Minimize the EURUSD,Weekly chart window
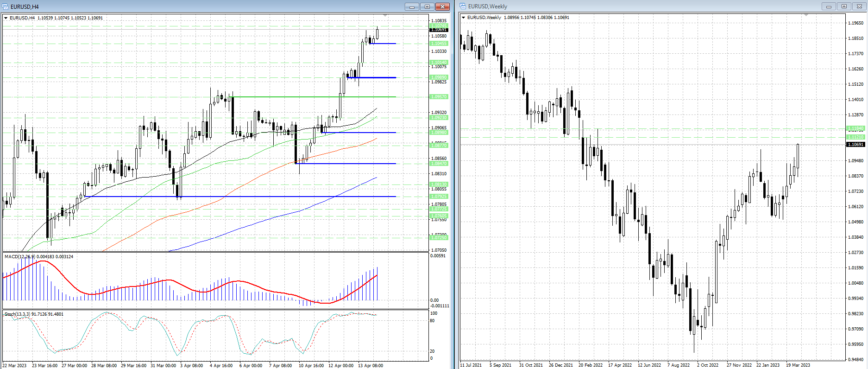The width and height of the screenshot is (868, 369). [x=829, y=6]
